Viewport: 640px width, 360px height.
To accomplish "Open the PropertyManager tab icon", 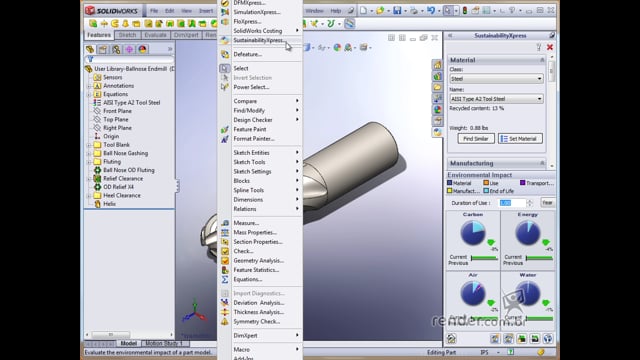I will pyautogui.click(x=103, y=49).
